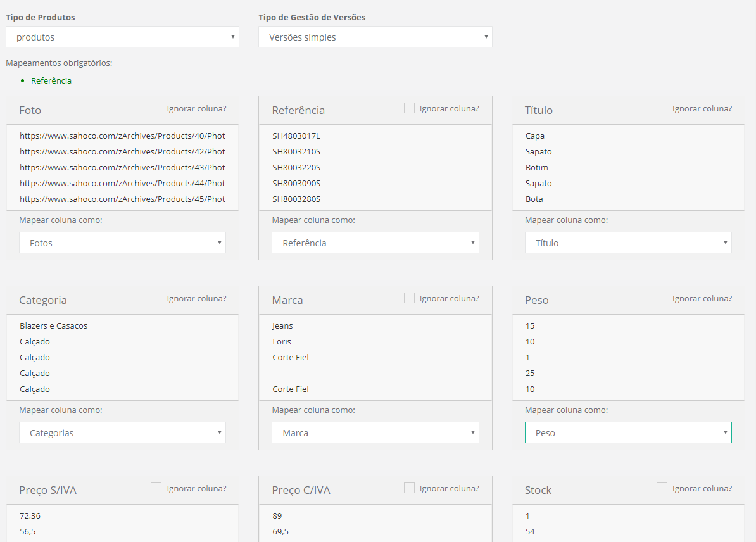The image size is (756, 542).
Task: Click the green Referência mandatory mapping item
Action: click(x=51, y=80)
